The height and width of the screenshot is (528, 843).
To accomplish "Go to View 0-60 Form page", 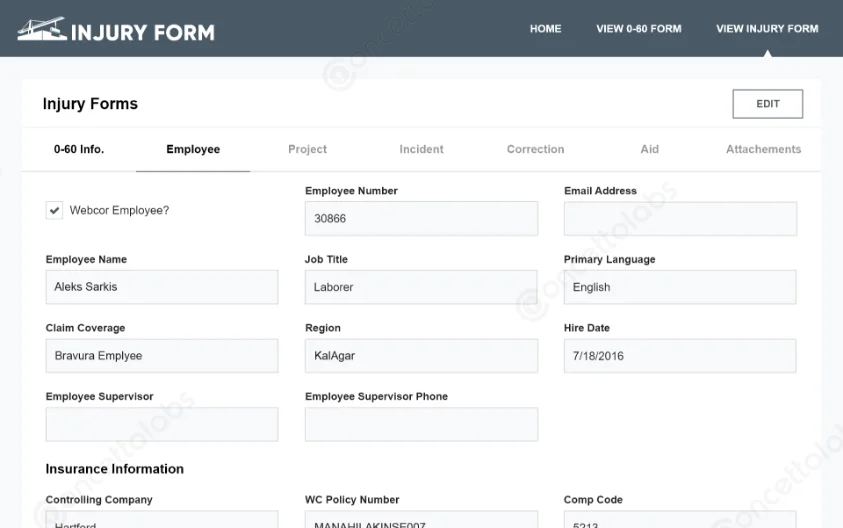I will 638,29.
